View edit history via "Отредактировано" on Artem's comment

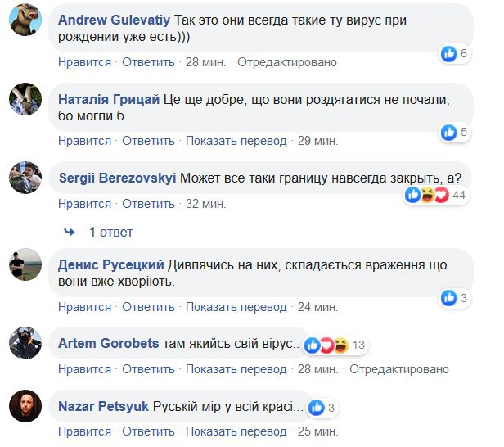[x=400, y=369]
